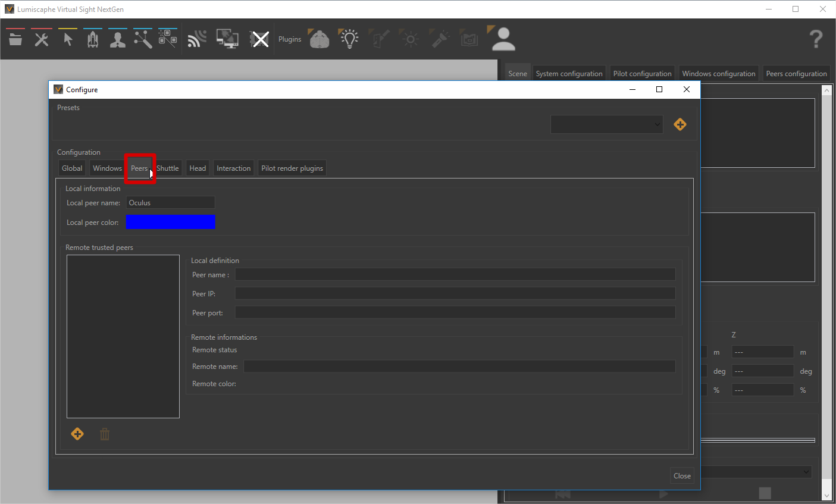Screen dimensions: 836x504
Task: Click the Local peer name field
Action: (x=170, y=203)
